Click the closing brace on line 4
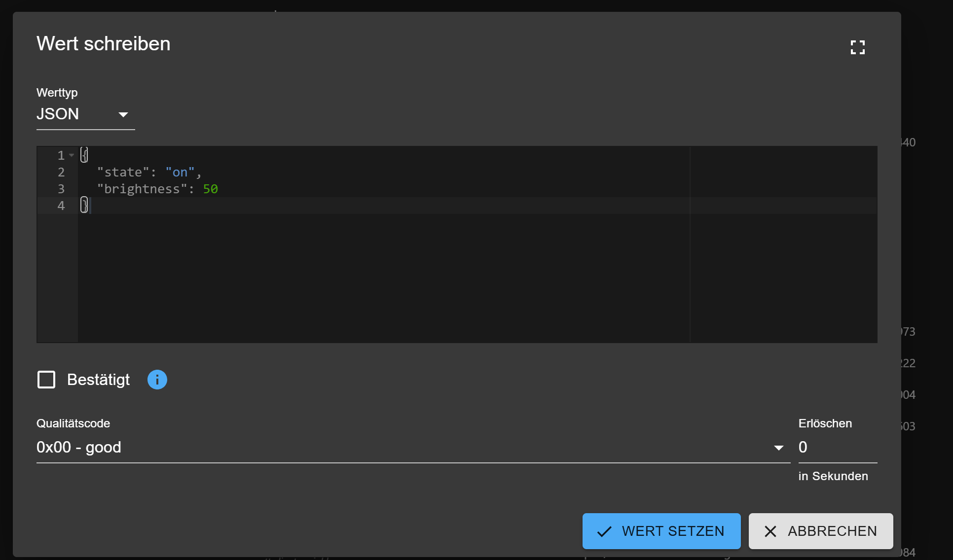Screen dimensions: 953x560 pyautogui.click(x=84, y=205)
